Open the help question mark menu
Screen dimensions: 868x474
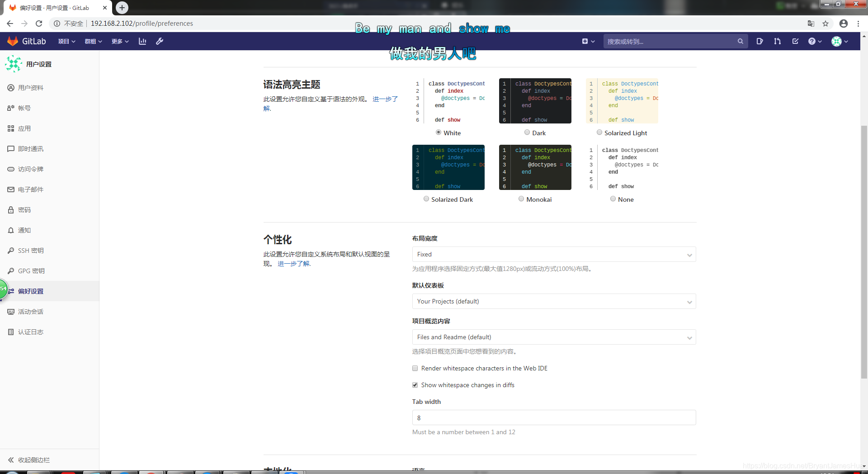(x=815, y=41)
